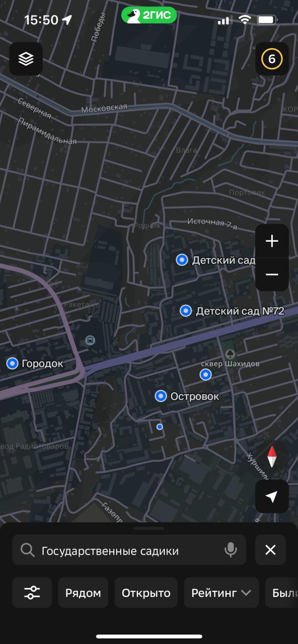298x644 pixels.
Task: Open the map layers menu
Action: pyautogui.click(x=26, y=59)
